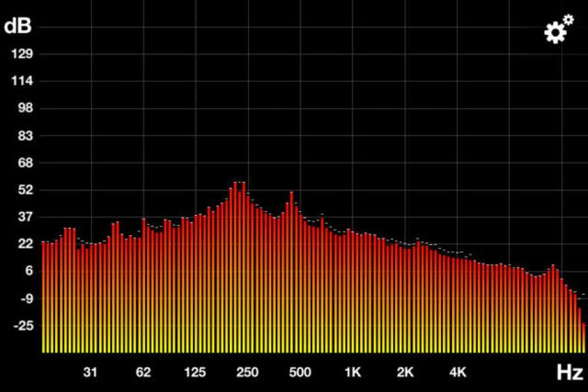Tap the 1K frequency label
Viewport: 588px width, 392px height.
coord(352,372)
